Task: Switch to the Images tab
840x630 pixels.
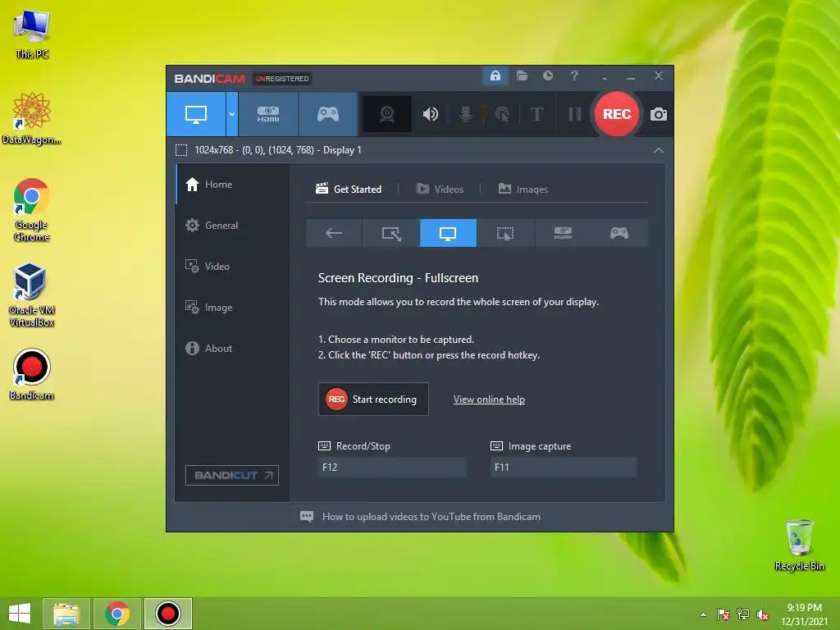Action: pos(523,189)
